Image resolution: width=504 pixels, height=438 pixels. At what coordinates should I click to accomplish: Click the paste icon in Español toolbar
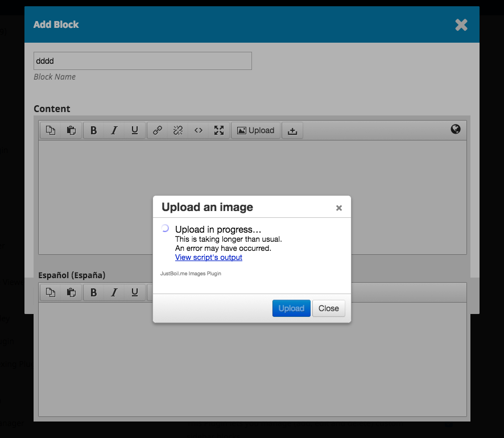(x=71, y=292)
